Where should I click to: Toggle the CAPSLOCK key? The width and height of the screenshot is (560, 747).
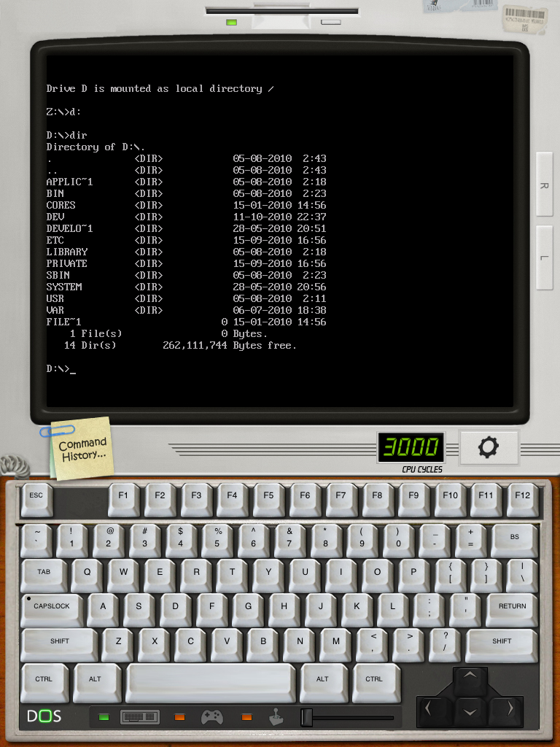pyautogui.click(x=52, y=609)
